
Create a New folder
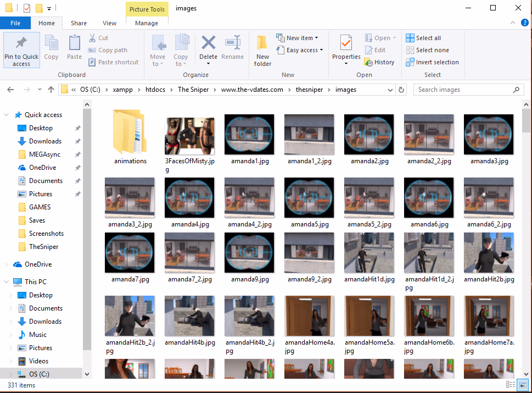click(x=262, y=50)
